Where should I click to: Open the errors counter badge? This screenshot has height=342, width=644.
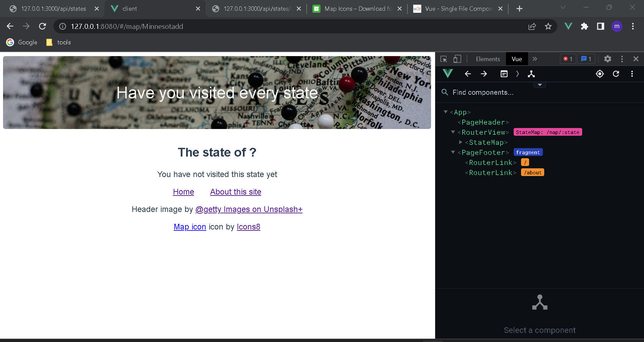point(568,59)
